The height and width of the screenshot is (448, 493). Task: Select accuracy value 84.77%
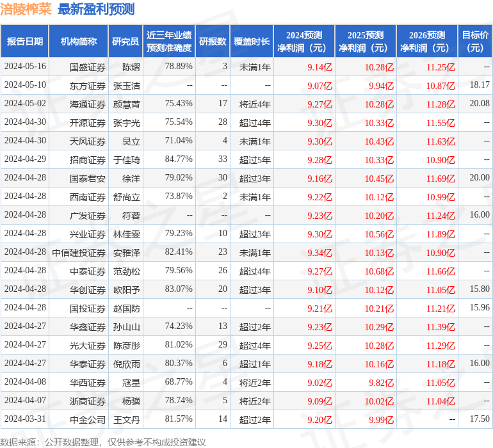click(179, 159)
